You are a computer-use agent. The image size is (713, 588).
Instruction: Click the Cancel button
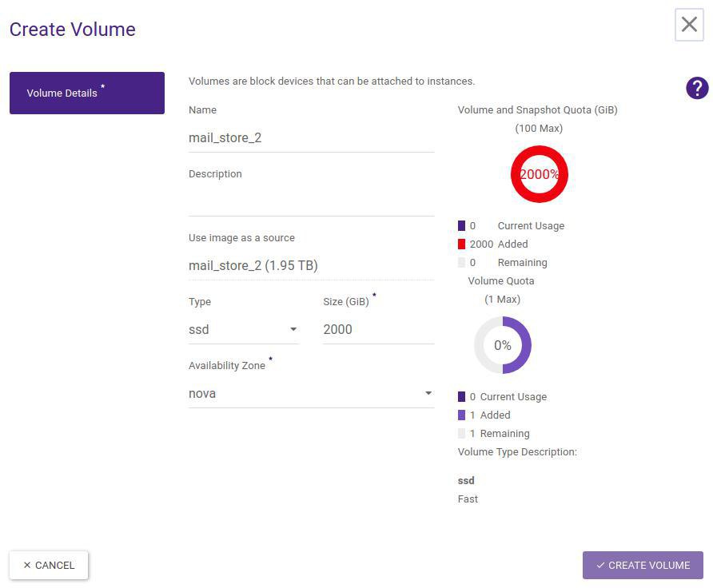pyautogui.click(x=49, y=565)
